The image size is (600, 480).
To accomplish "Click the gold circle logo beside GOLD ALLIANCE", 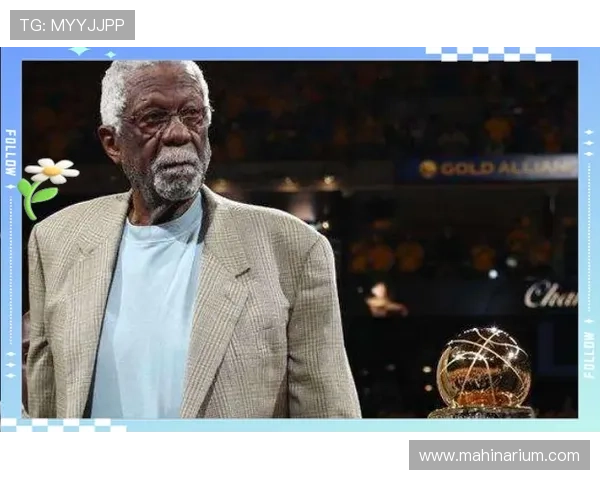I will [428, 169].
